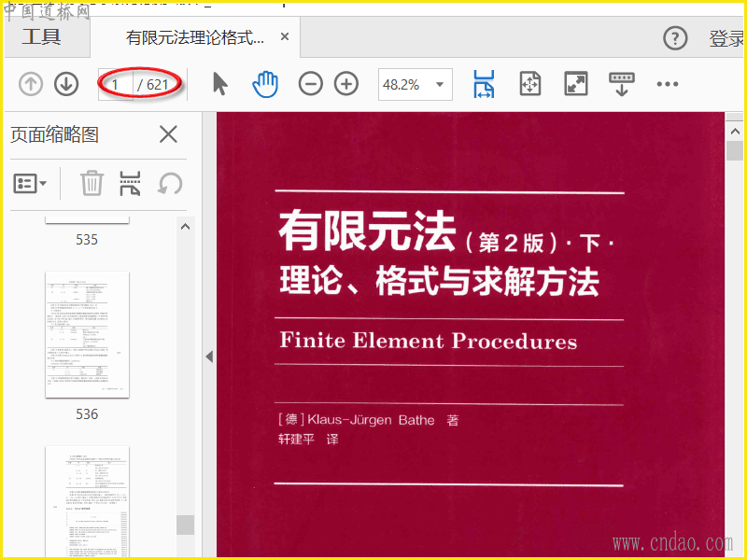Screen dimensions: 747x560
Task: Zoom in with the plus button
Action: pos(346,84)
